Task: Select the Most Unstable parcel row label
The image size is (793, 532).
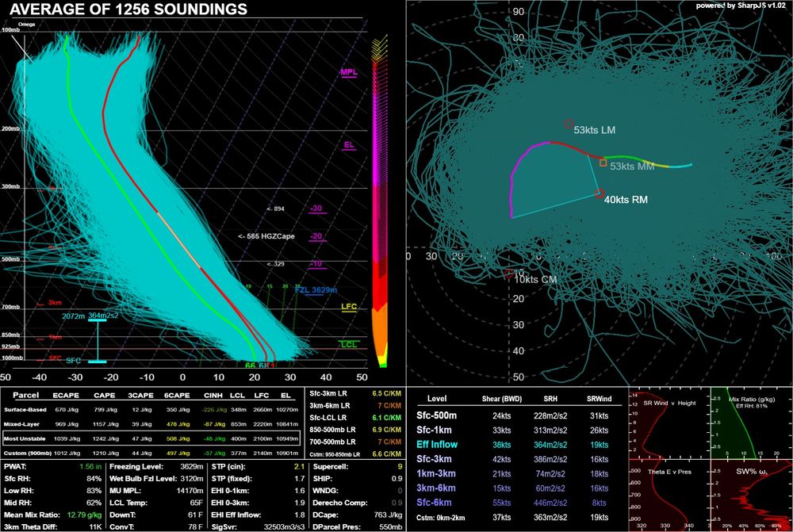Action: [x=25, y=439]
